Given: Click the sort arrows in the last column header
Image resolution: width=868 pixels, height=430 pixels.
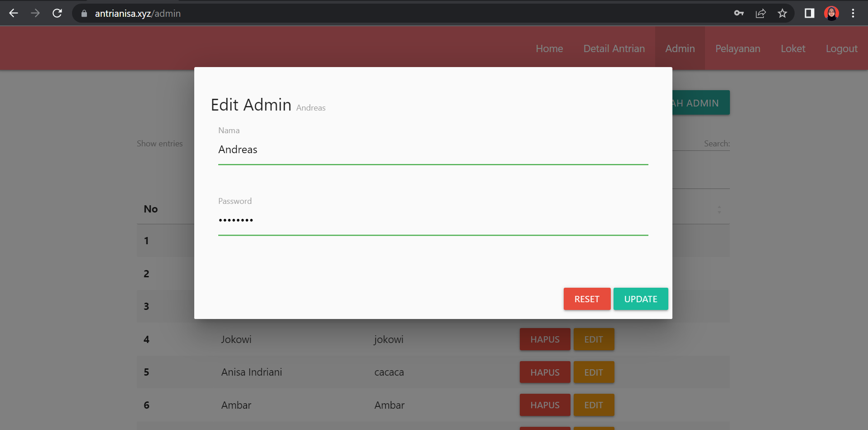Looking at the screenshot, I should point(719,209).
